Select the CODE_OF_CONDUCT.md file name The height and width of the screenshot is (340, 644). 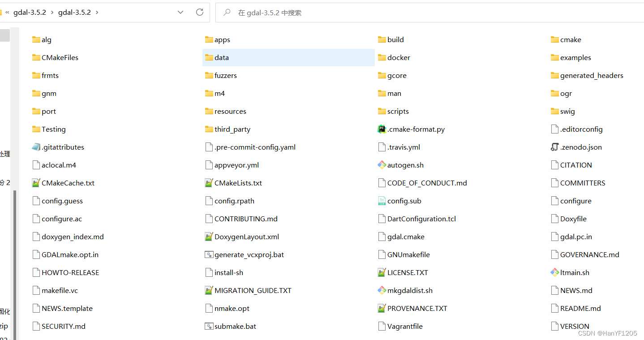pos(427,183)
